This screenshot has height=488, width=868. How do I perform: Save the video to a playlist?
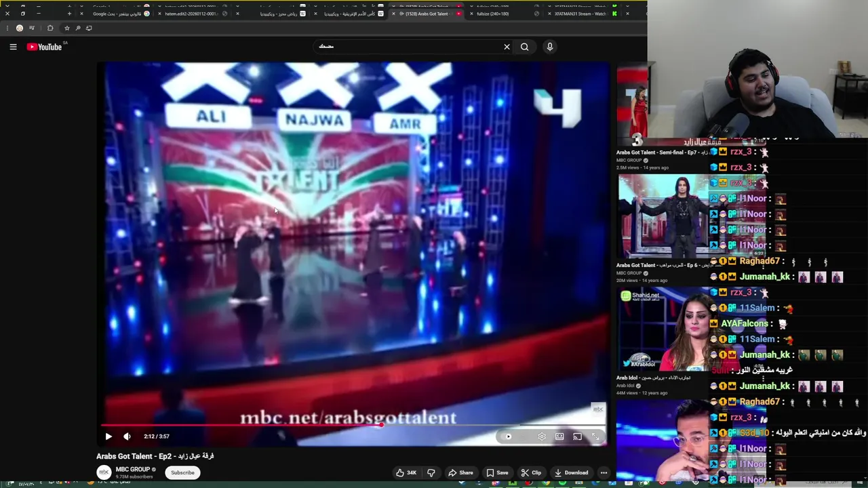point(497,472)
